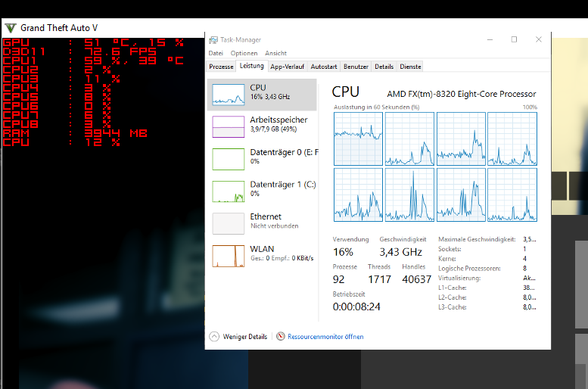Switch to the Details tab
Viewport: 588px width, 389px height.
pos(384,67)
